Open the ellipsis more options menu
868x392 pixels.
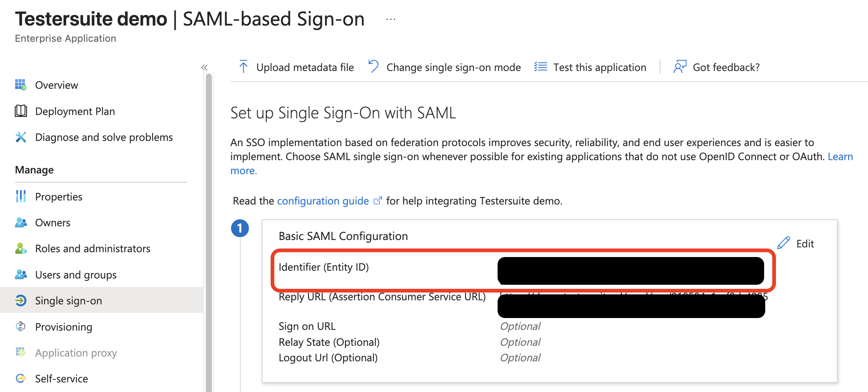[x=391, y=19]
